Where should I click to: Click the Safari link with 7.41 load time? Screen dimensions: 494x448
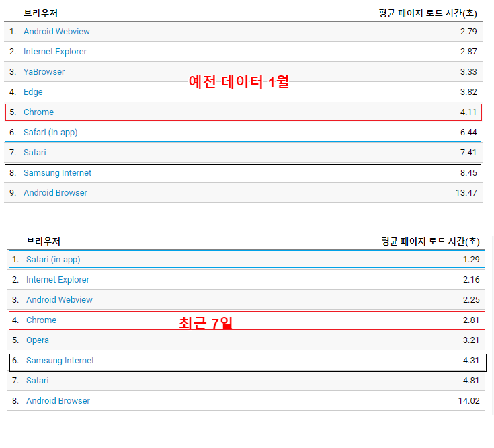point(35,153)
